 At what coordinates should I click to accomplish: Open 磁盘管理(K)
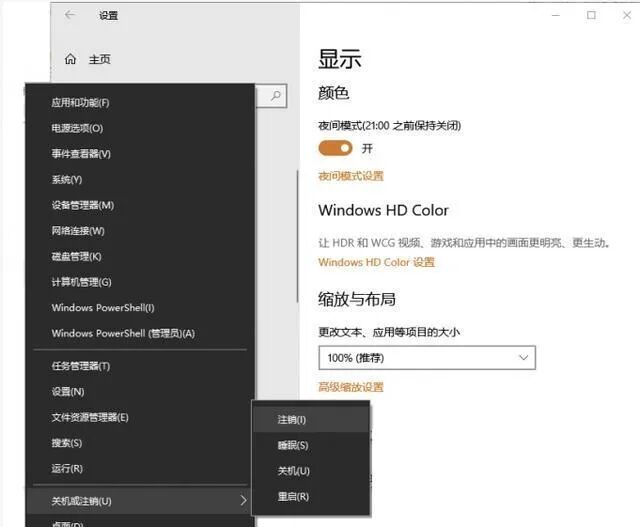pos(140,257)
